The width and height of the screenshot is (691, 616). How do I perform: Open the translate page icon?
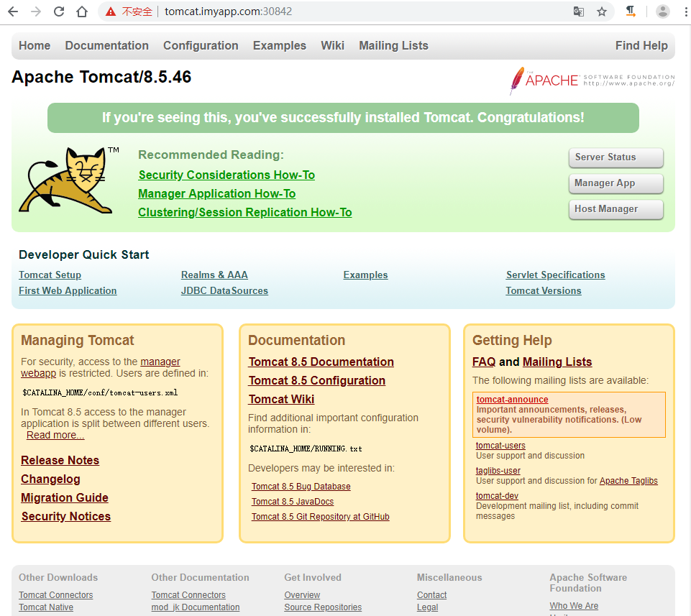click(x=578, y=12)
